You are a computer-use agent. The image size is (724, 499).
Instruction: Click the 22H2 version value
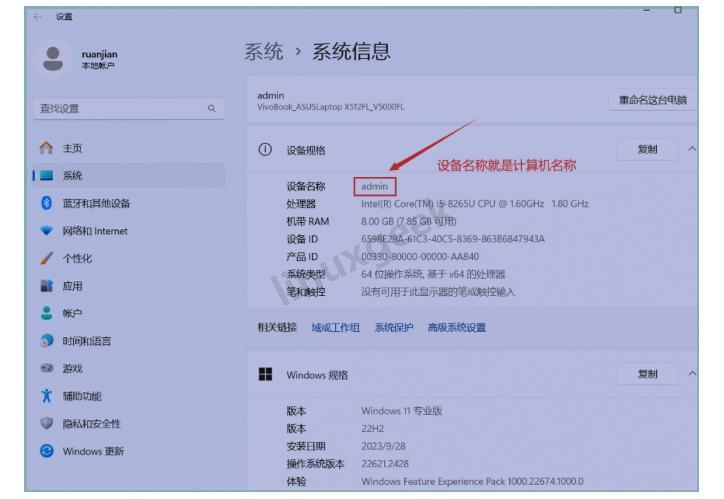[373, 428]
